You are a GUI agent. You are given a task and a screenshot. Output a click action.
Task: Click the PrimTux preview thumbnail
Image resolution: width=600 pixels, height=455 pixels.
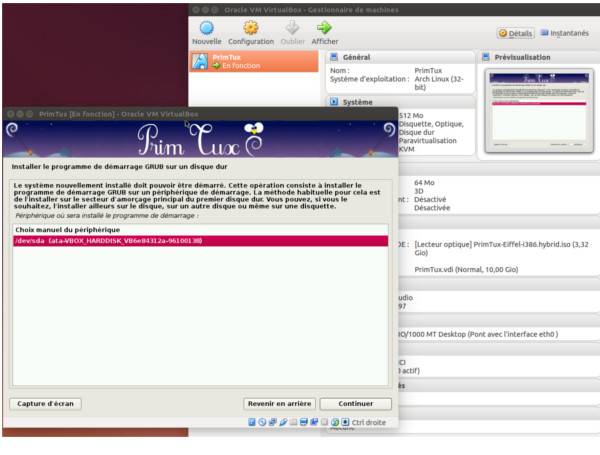tap(539, 111)
